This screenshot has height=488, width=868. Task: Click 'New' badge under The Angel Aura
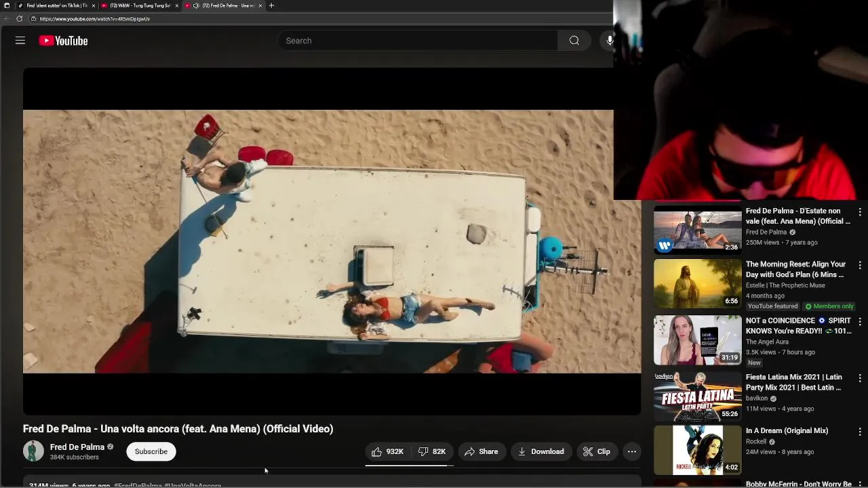tap(755, 363)
